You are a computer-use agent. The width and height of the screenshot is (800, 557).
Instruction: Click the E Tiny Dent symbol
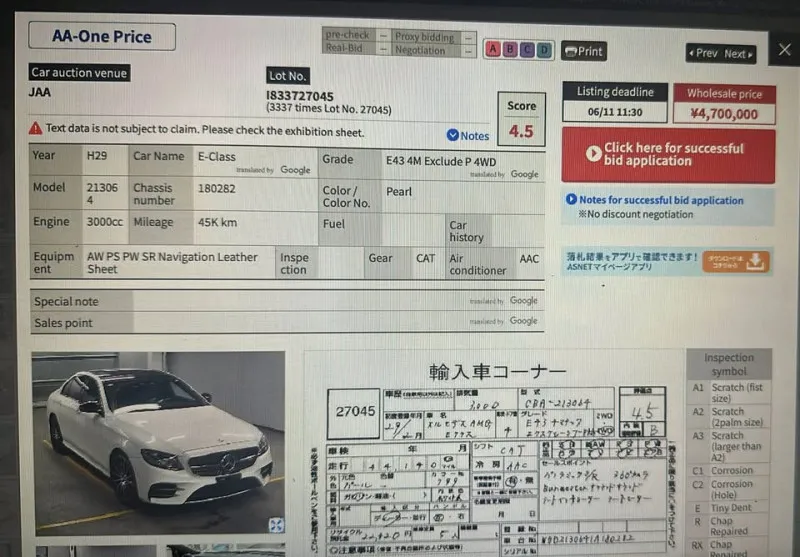[x=729, y=508]
